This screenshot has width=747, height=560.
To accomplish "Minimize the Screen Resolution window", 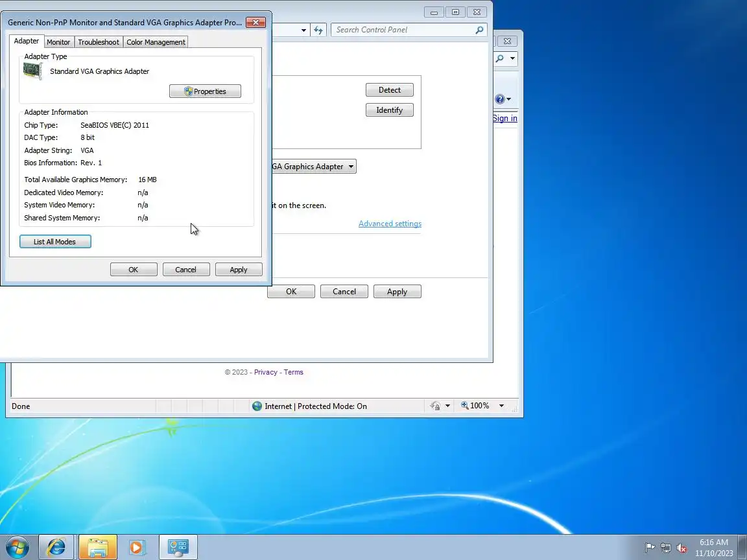I will 434,12.
